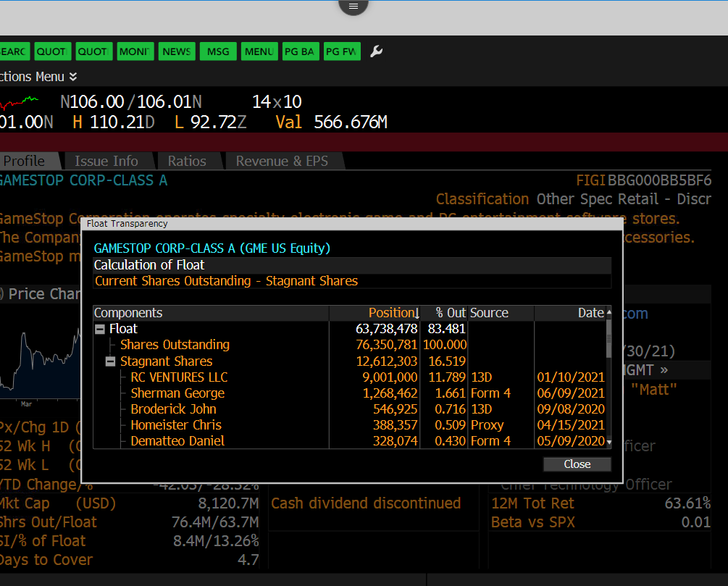Click the Days to Cover label
The image size is (728, 586).
(46, 560)
